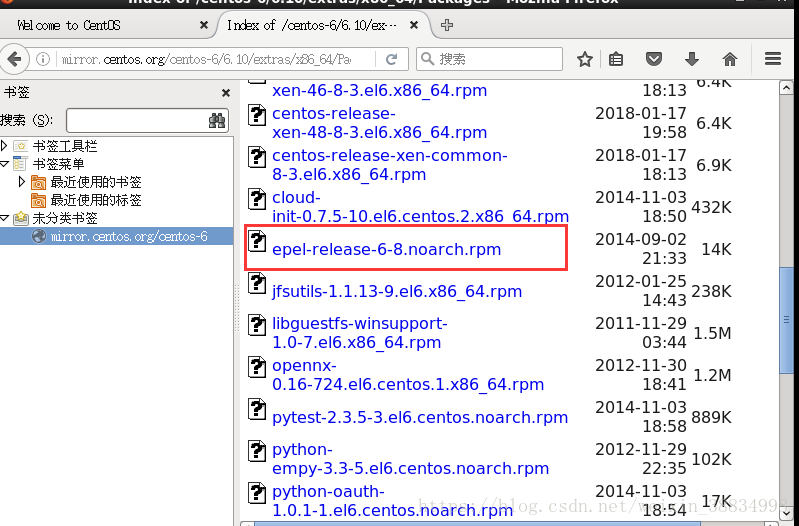Bookmark this page with the star icon
This screenshot has height=526, width=799.
[x=584, y=59]
